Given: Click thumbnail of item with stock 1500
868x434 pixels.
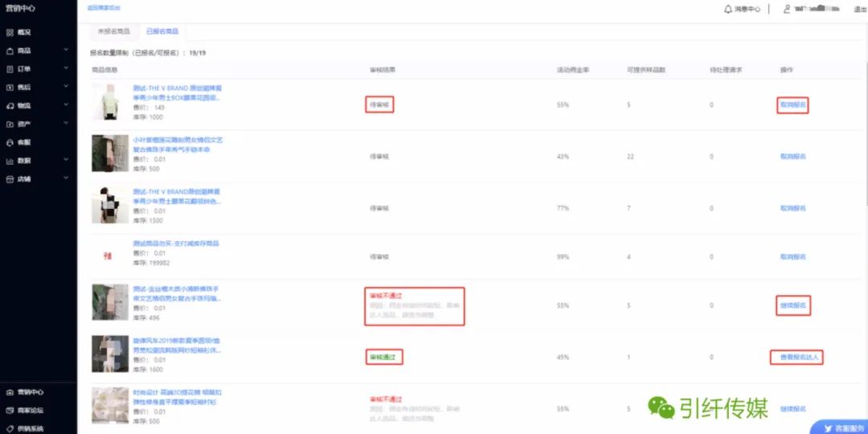Looking at the screenshot, I should point(110,206).
